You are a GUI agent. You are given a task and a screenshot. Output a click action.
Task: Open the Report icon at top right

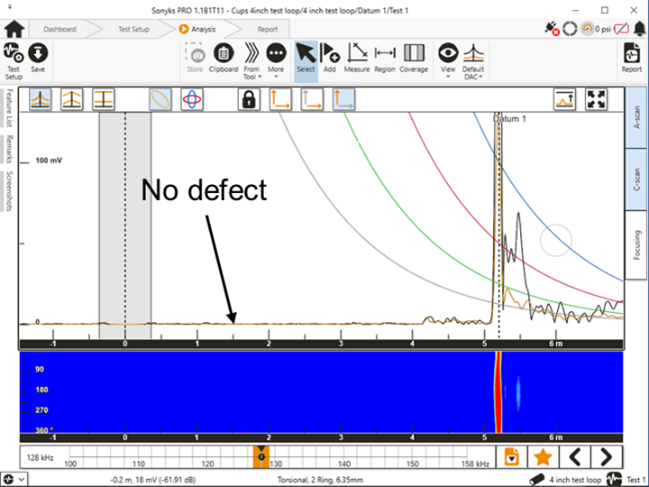point(631,58)
